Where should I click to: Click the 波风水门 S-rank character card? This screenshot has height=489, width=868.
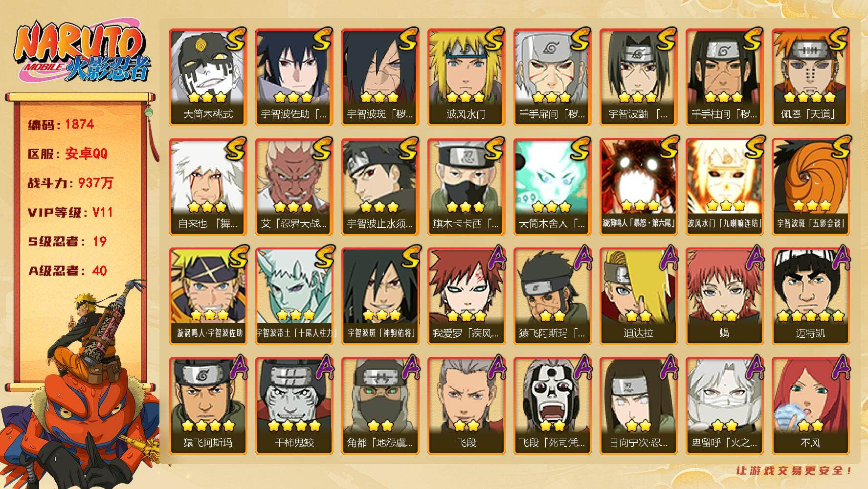[x=466, y=77]
